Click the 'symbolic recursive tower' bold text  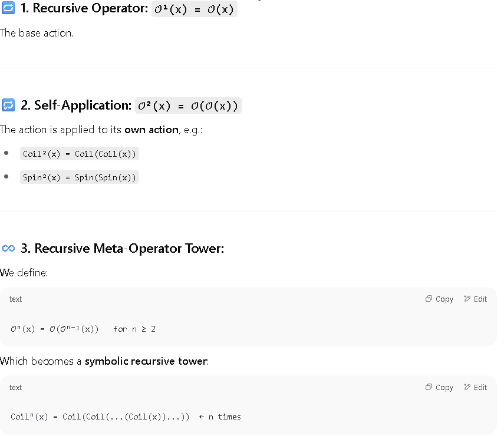[x=146, y=361]
